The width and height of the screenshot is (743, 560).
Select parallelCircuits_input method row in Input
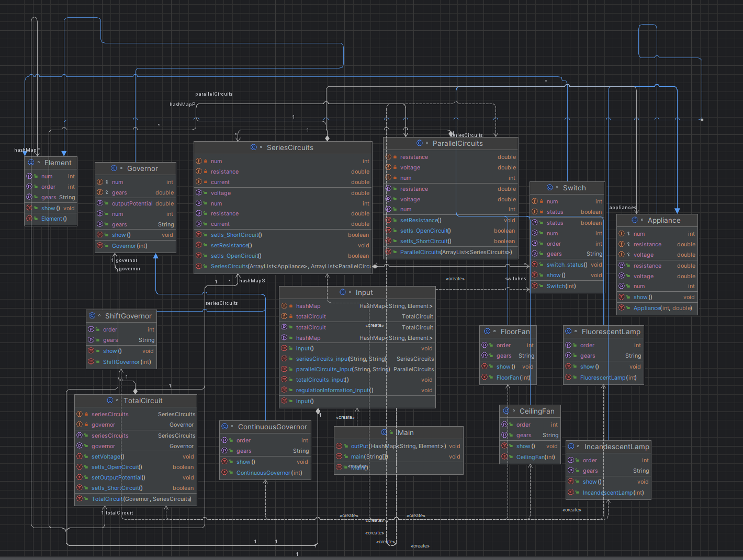point(357,369)
